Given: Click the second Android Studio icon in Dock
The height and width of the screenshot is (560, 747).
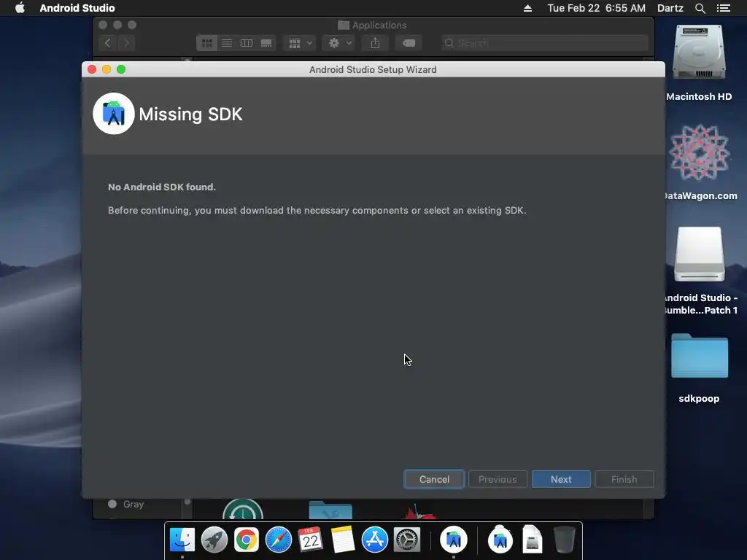Looking at the screenshot, I should tap(500, 540).
